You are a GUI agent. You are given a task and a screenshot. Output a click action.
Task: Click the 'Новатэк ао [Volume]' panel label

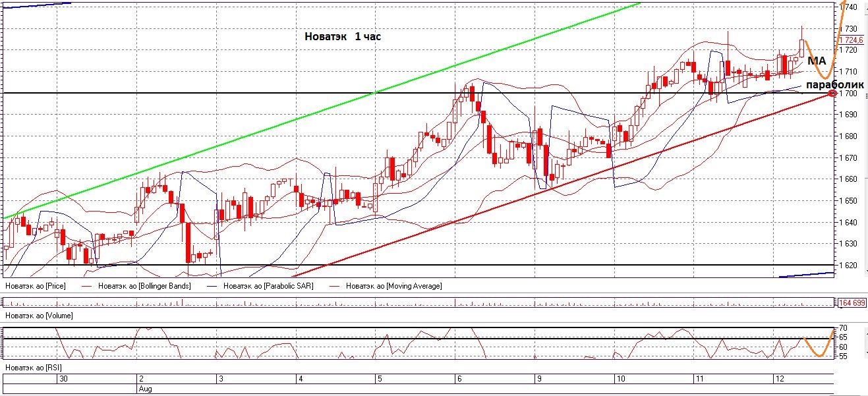click(x=39, y=316)
